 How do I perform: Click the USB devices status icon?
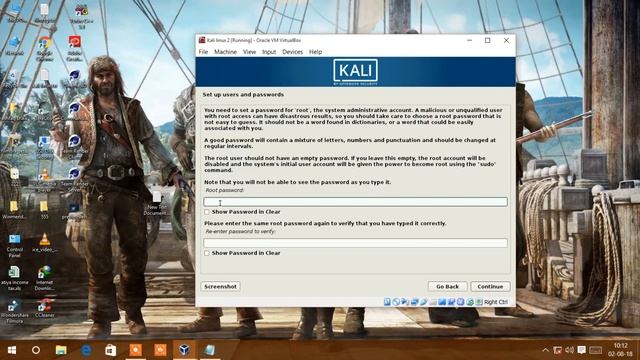click(423, 302)
